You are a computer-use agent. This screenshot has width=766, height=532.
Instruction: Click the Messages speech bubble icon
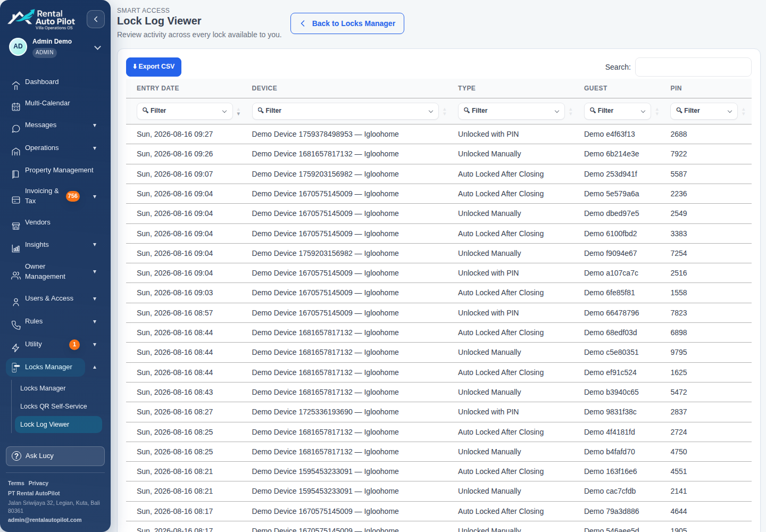pos(16,129)
